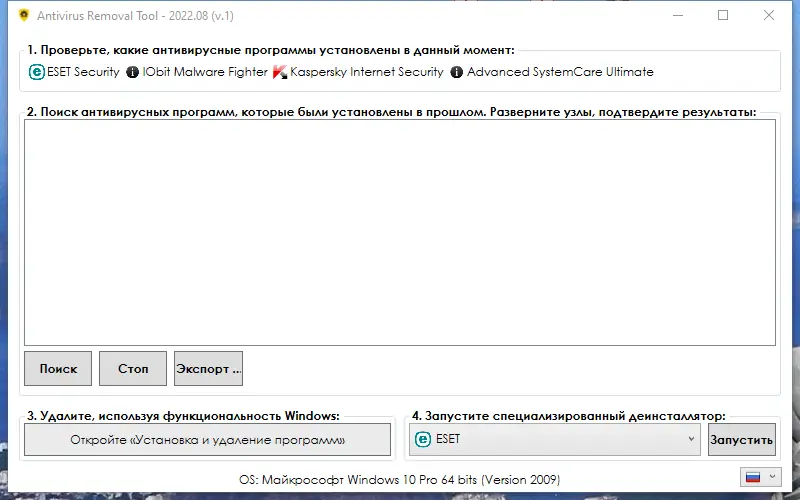Screen dimensions: 800x500
Task: Click the info icon beside Advanced SystemCare Ultimate
Action: [457, 72]
